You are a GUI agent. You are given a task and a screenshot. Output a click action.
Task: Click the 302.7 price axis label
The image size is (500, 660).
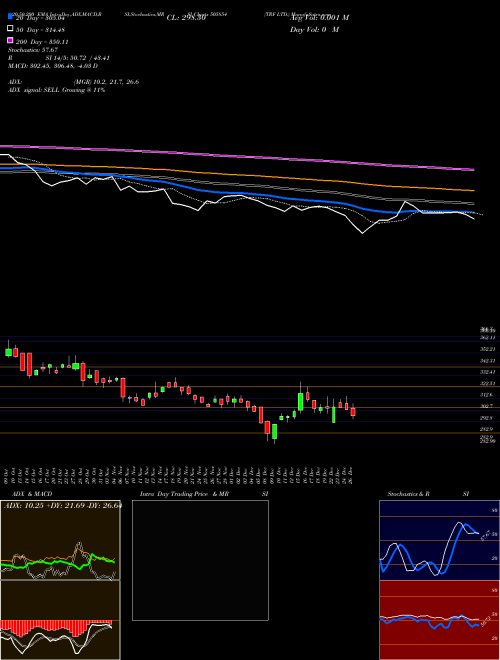[x=487, y=406]
